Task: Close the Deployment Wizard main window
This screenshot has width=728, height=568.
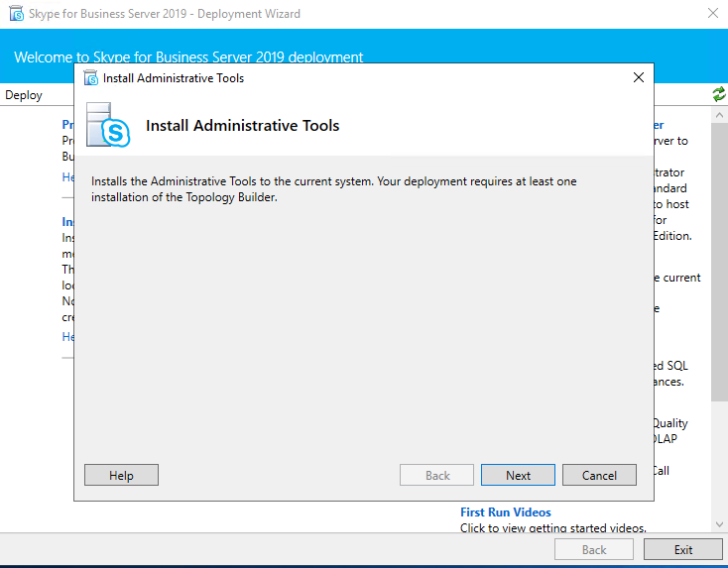Action: click(712, 14)
